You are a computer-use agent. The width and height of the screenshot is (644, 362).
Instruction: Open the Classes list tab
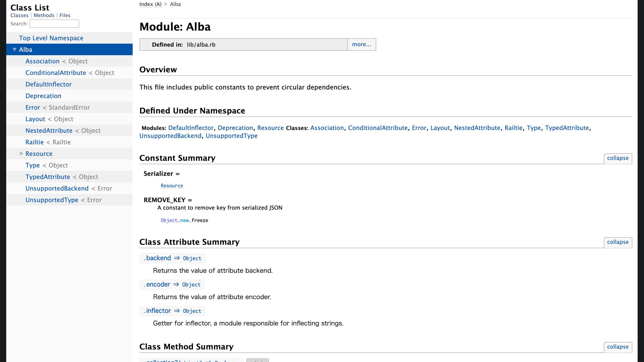point(19,15)
